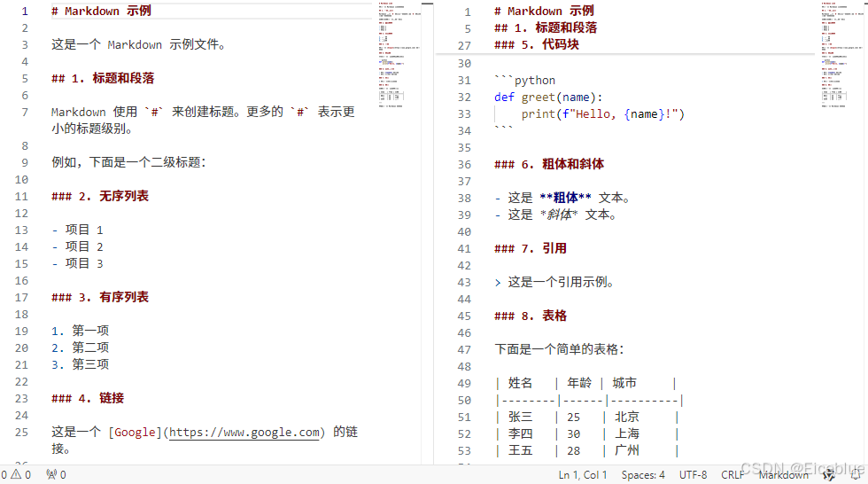The height and width of the screenshot is (484, 868).
Task: Jump using the right editor minimap
Action: (842, 54)
